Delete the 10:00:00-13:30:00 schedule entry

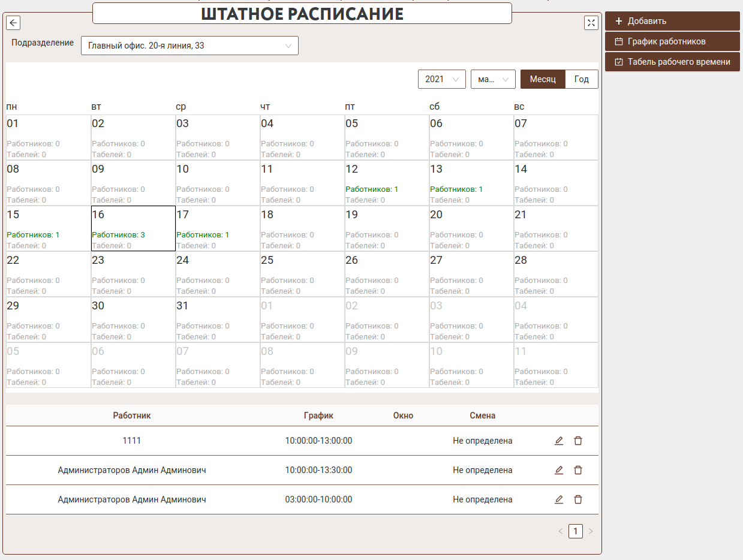[578, 470]
